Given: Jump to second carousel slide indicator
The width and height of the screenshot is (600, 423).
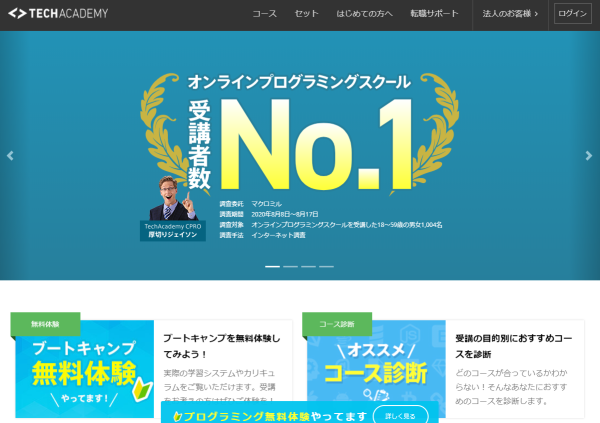Looking at the screenshot, I should 290,266.
